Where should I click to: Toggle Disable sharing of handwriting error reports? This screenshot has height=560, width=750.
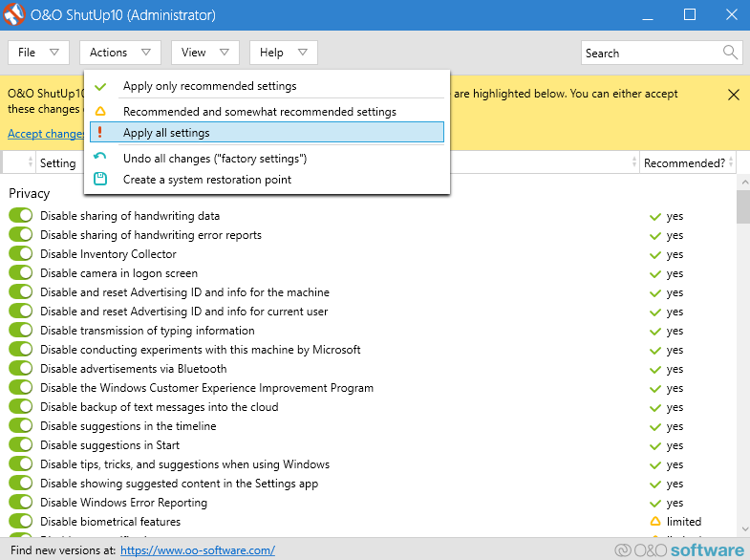[x=21, y=234]
